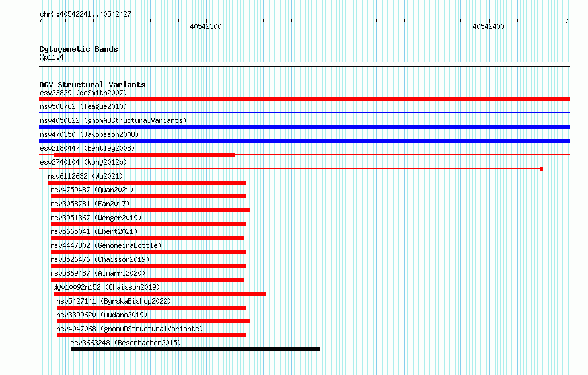Select the red esv33829 variant bar
Viewport: 588px width, 375px height.
click(304, 99)
